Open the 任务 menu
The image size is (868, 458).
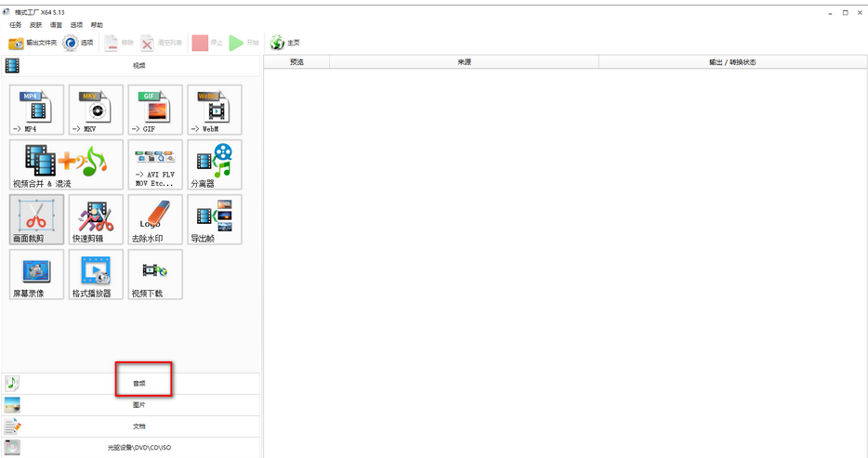pos(16,25)
